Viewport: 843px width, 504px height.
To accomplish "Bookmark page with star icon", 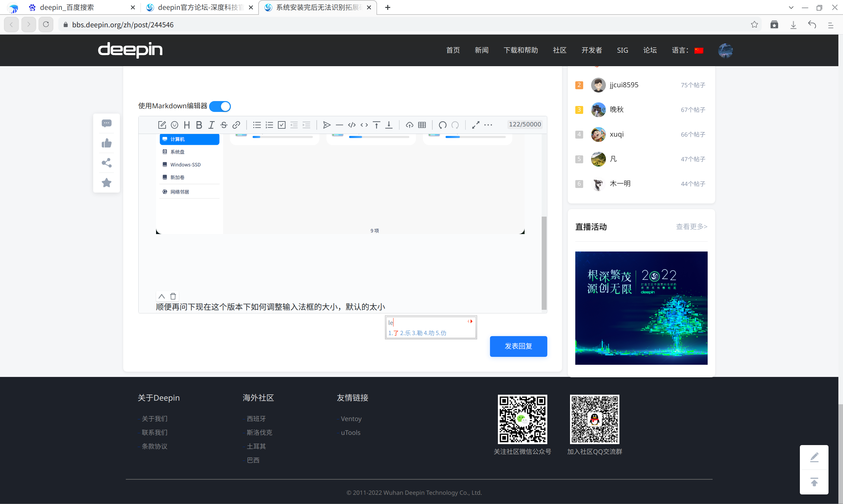I will click(x=754, y=24).
